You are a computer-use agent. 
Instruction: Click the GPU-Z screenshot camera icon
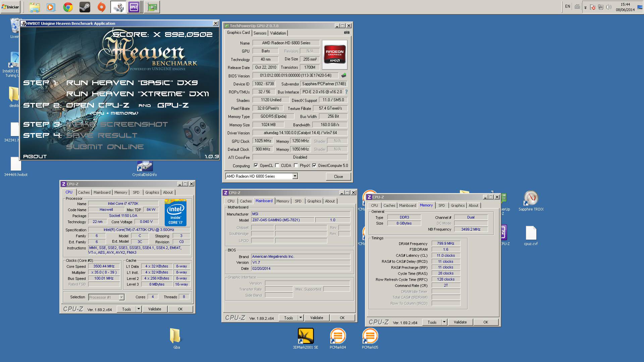pos(346,33)
